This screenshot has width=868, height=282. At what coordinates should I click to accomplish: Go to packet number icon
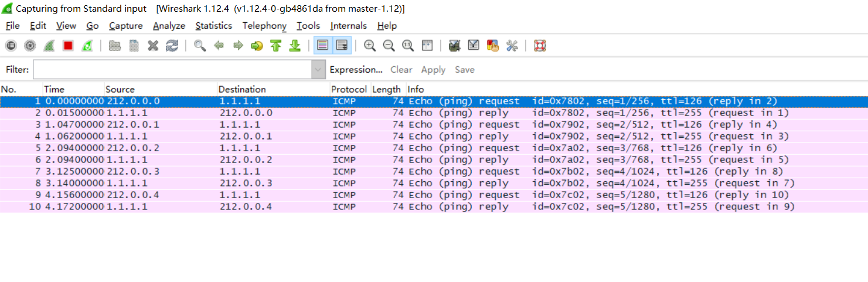(x=257, y=46)
